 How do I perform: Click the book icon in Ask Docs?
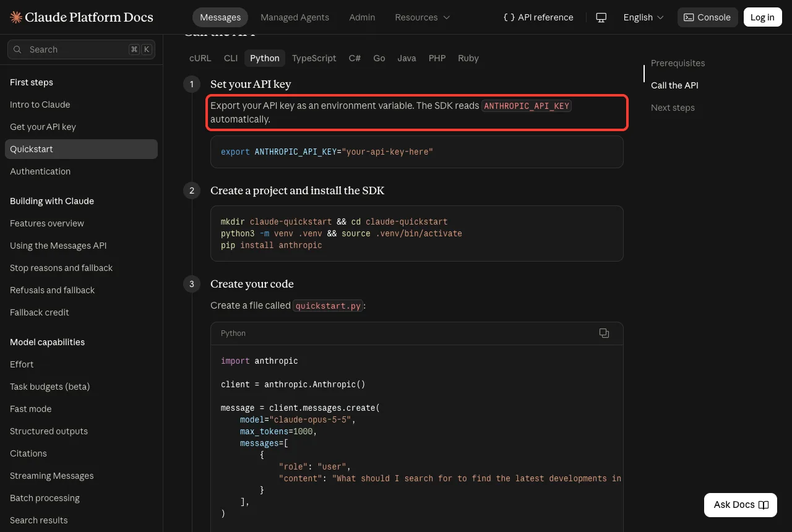(x=764, y=505)
